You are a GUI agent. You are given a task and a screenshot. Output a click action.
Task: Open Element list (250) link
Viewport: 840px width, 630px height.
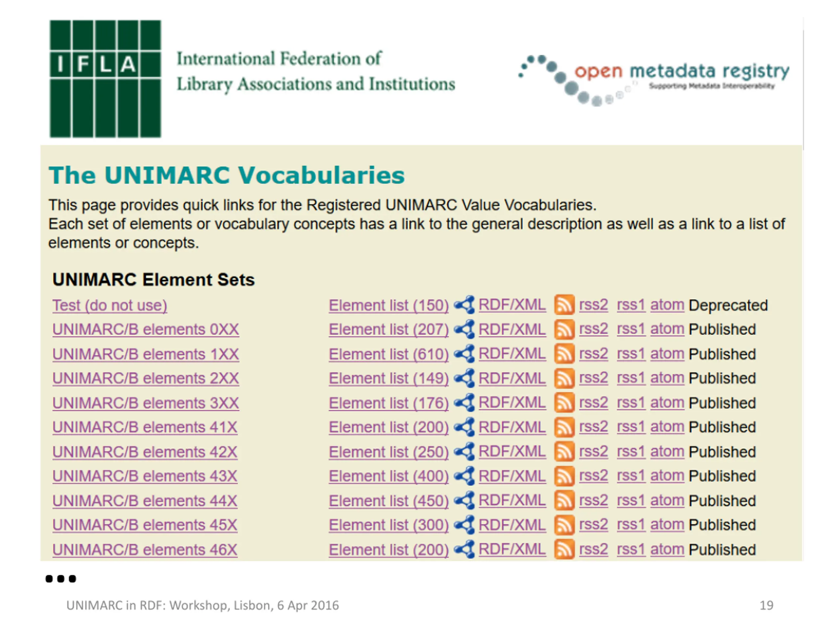coord(389,452)
